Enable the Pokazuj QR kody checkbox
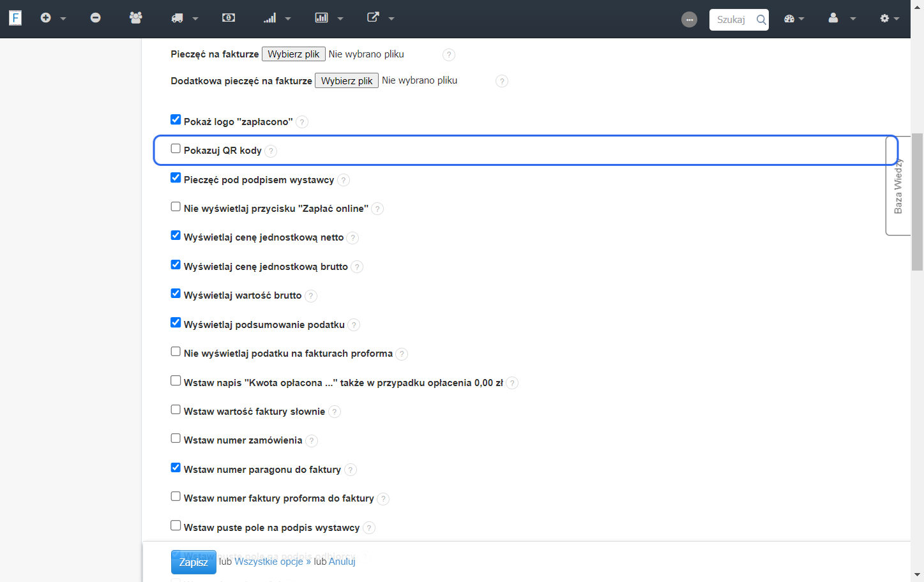The width and height of the screenshot is (924, 582). pos(176,149)
